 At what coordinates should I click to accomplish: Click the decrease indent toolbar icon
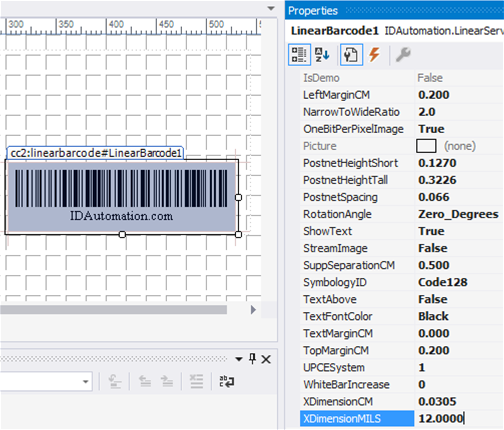tap(145, 381)
